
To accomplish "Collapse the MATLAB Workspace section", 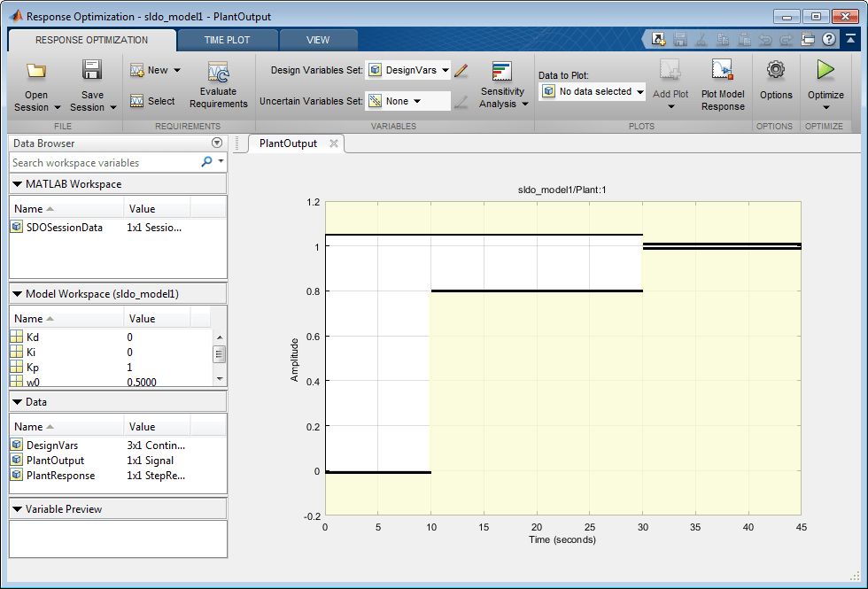I will (18, 184).
